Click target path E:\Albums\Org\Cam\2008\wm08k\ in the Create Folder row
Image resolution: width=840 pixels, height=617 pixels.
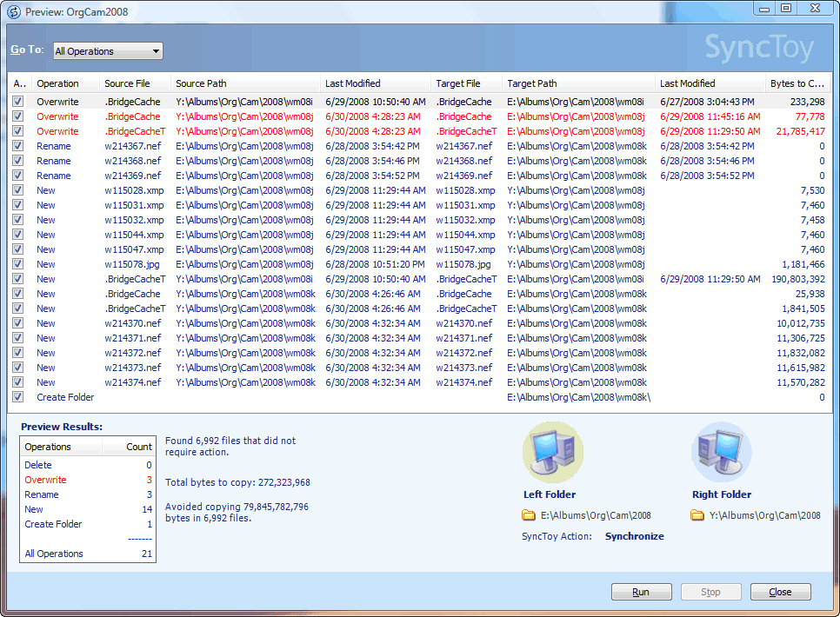[578, 397]
